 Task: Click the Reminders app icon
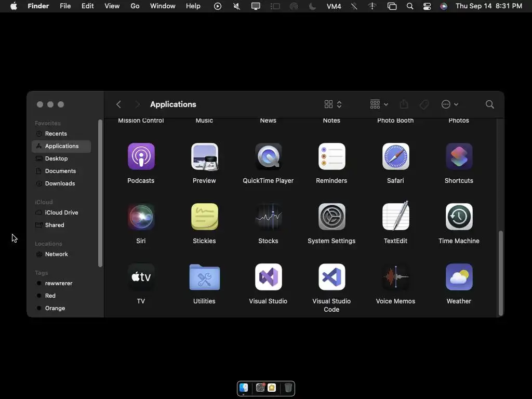332,156
